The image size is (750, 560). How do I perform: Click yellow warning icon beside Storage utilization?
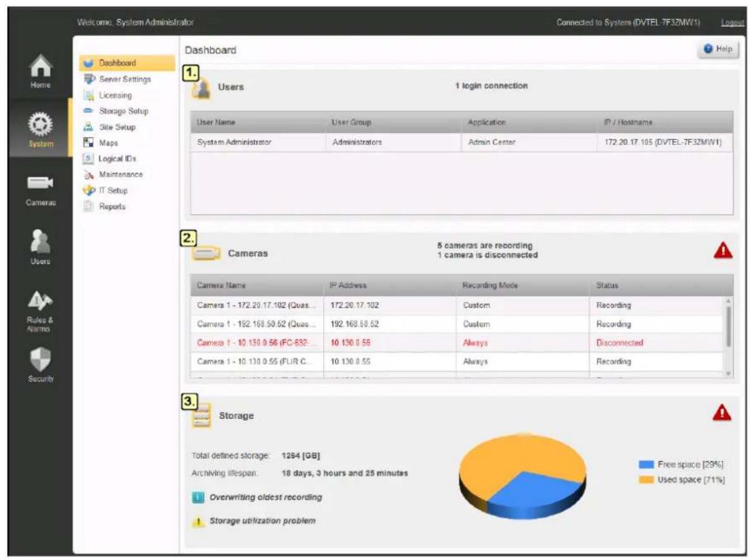coord(198,521)
